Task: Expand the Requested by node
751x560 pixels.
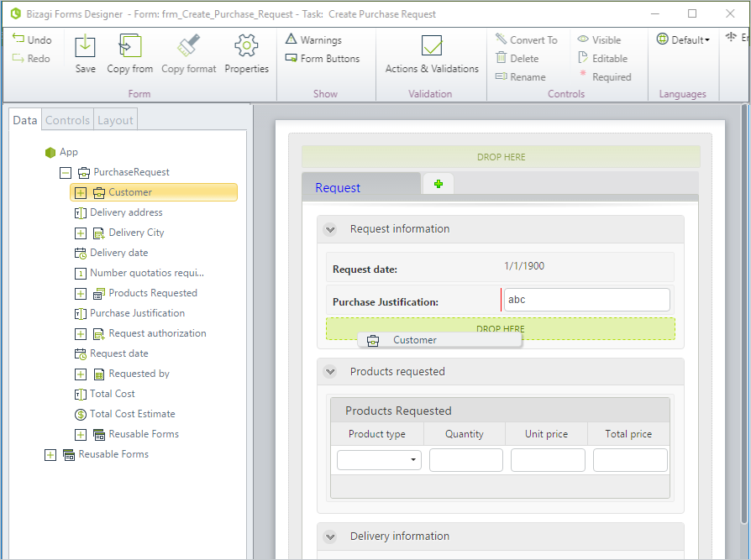Action: 81,374
